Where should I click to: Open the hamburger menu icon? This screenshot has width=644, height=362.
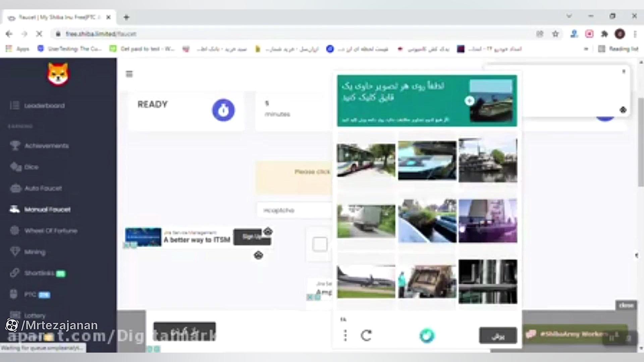129,74
